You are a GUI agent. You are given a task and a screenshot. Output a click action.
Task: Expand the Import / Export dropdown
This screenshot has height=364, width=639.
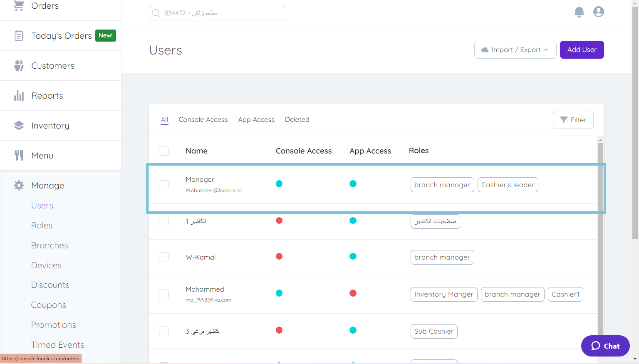pyautogui.click(x=515, y=50)
